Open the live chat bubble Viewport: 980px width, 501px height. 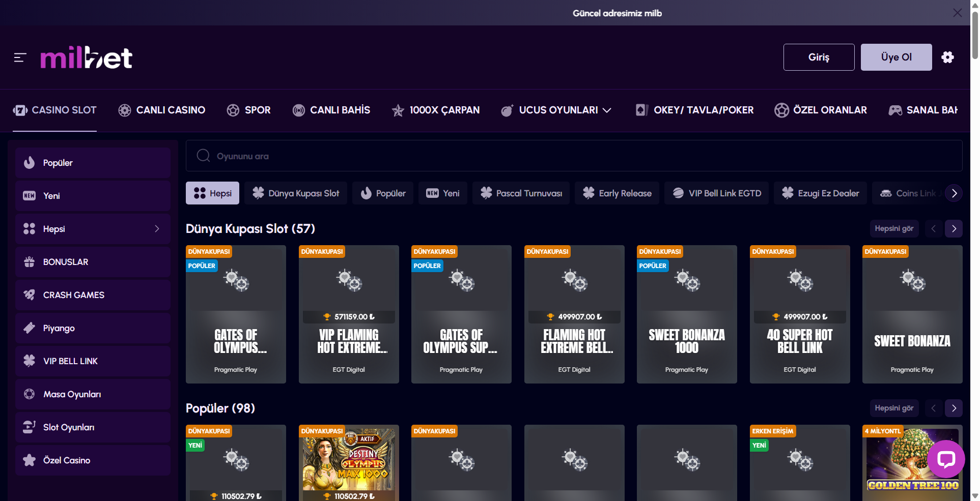coord(946,459)
